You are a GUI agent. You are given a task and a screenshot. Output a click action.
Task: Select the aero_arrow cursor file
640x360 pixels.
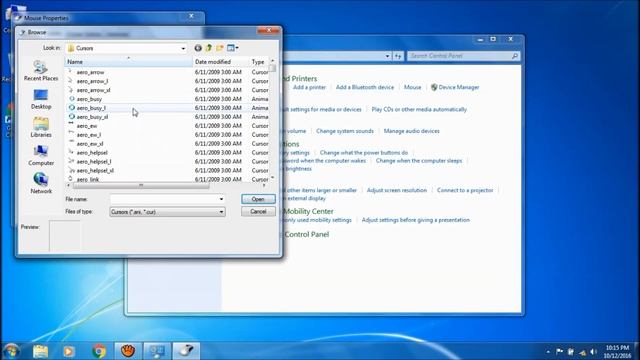(x=90, y=72)
